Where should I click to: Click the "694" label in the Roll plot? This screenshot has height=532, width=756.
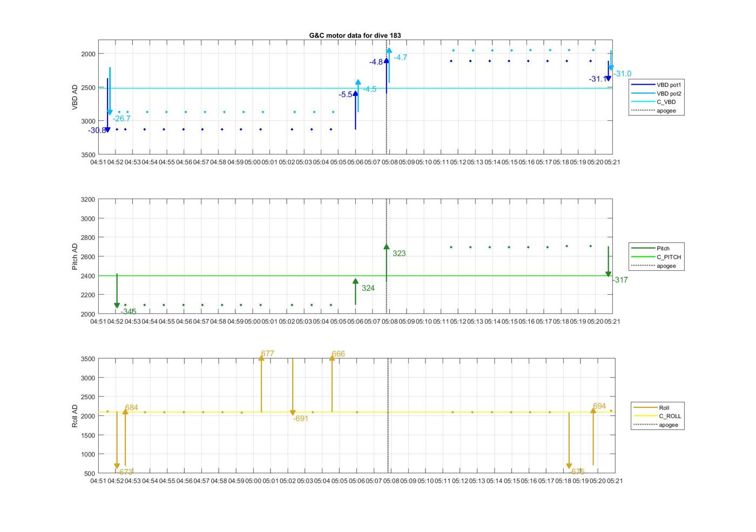(599, 406)
